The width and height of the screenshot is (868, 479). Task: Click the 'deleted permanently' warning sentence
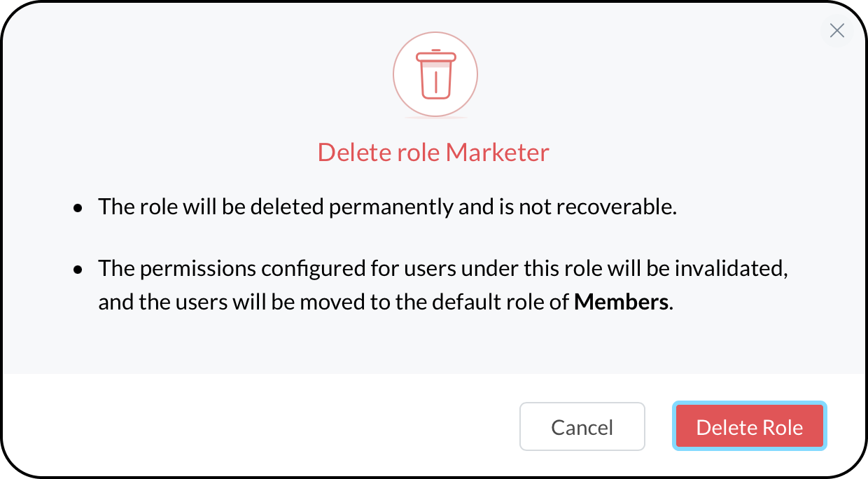(x=387, y=207)
